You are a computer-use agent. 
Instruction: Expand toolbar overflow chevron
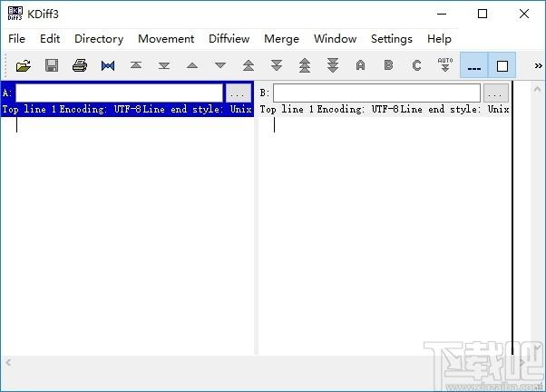pos(539,65)
